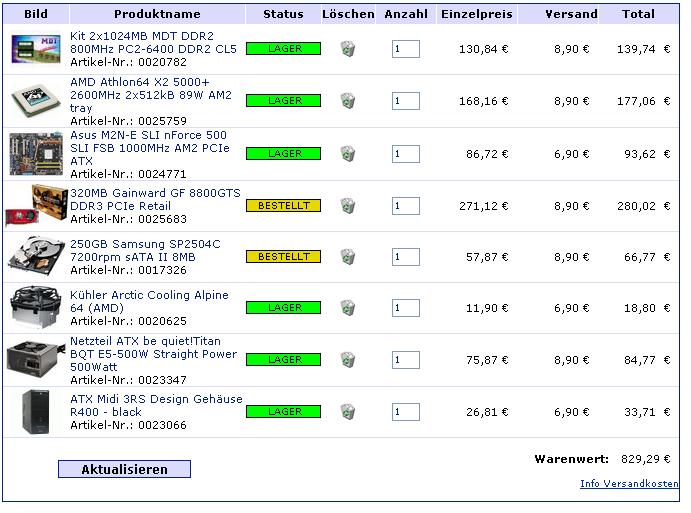Open Kit 2x1024MB MDT DDR2 product link
The height and width of the screenshot is (513, 691).
[153, 42]
